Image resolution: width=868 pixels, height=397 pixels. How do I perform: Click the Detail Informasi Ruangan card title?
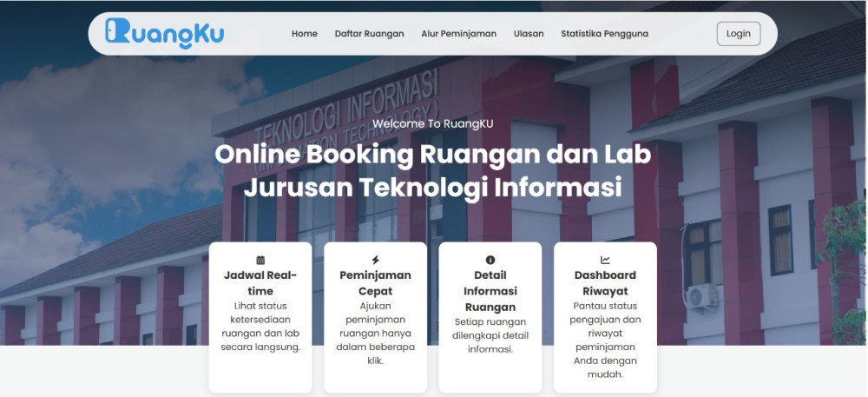tap(490, 291)
